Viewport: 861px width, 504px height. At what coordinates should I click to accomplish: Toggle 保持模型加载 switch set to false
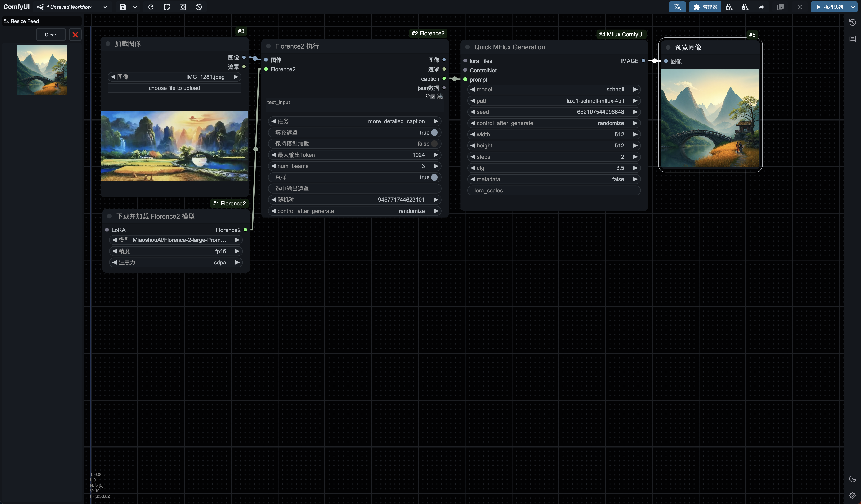coord(434,144)
